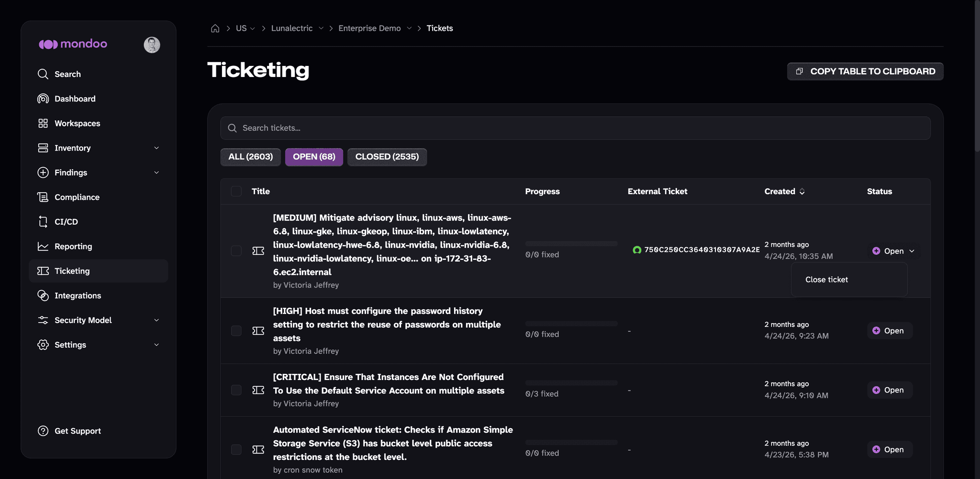
Task: Click the Mondoo logo
Action: (x=73, y=44)
